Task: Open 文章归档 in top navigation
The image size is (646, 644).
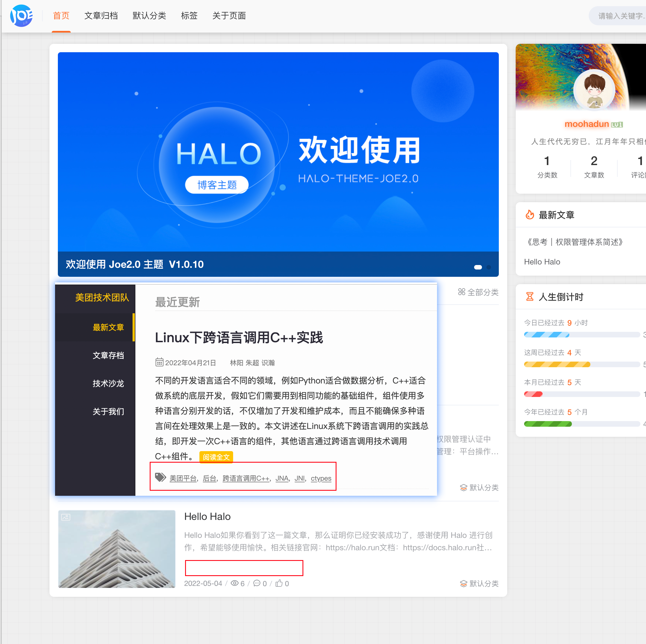Action: click(x=101, y=16)
